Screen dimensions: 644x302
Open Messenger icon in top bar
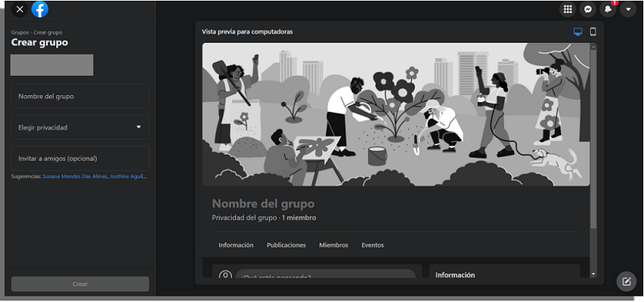(x=588, y=9)
